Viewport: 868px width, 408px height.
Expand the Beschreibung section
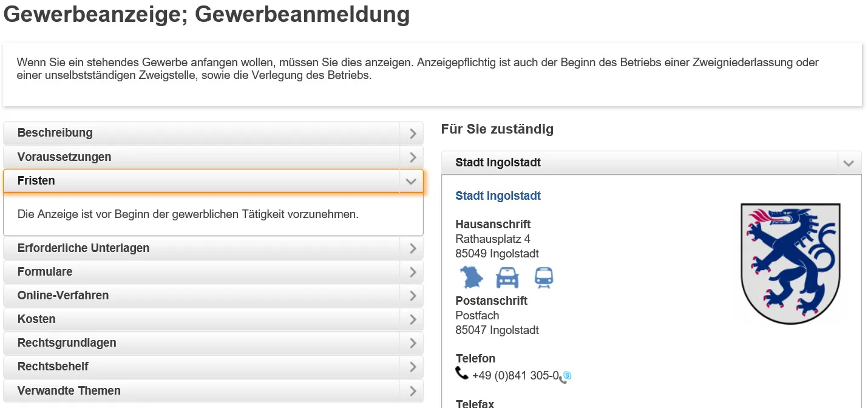pos(213,133)
